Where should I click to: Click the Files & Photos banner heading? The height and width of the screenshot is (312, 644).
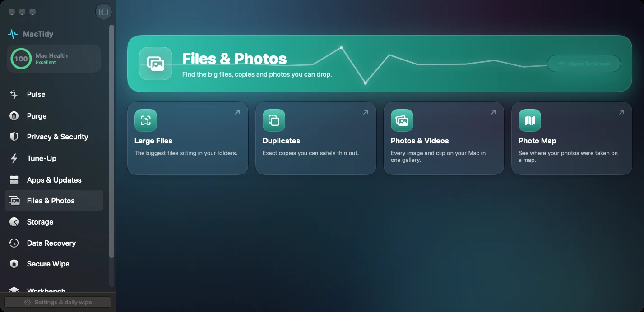(x=235, y=59)
